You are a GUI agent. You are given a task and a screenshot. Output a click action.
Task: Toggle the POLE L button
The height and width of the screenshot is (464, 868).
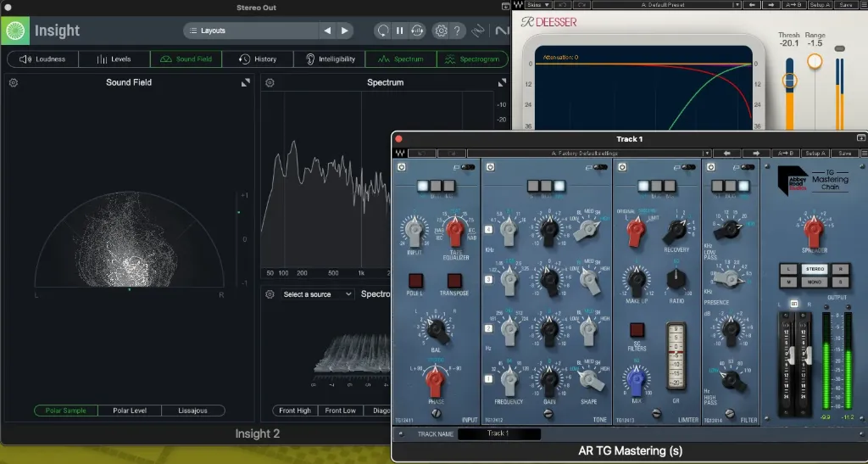[x=415, y=280]
